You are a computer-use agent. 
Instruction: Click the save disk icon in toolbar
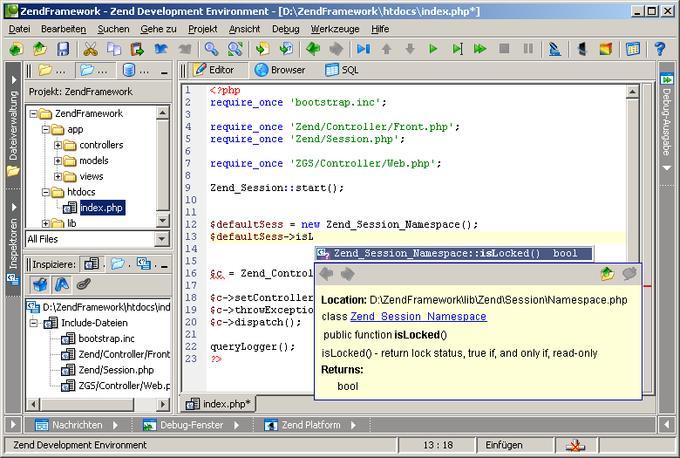tap(63, 49)
